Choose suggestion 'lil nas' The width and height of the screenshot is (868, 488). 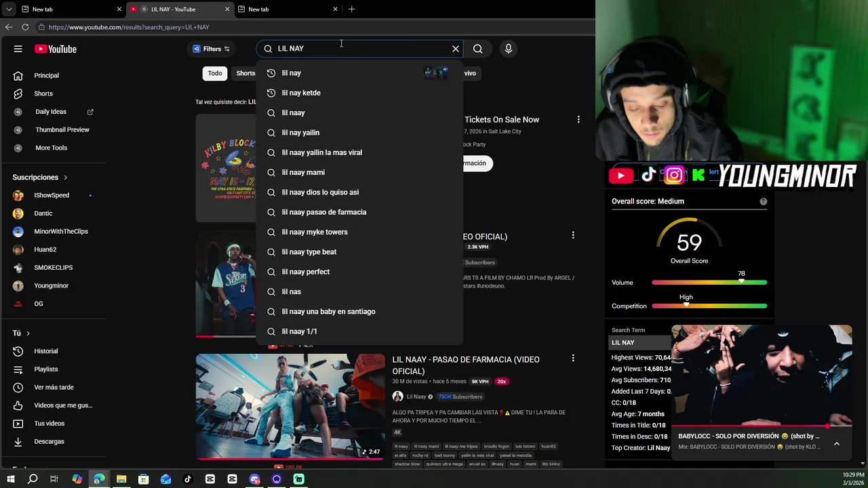point(359,291)
